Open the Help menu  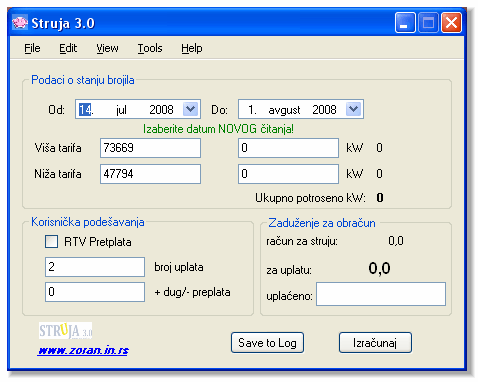(x=192, y=48)
